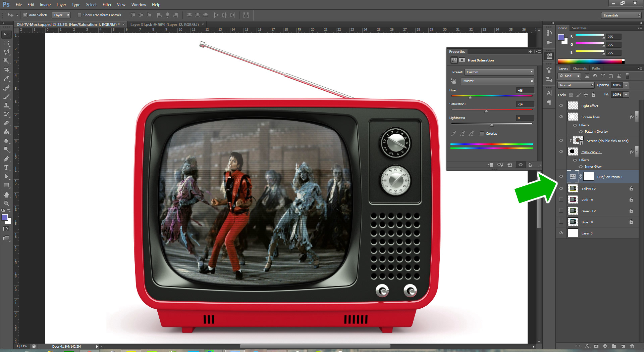Select the Paint Bucket tool
The height and width of the screenshot is (352, 644).
pyautogui.click(x=6, y=132)
